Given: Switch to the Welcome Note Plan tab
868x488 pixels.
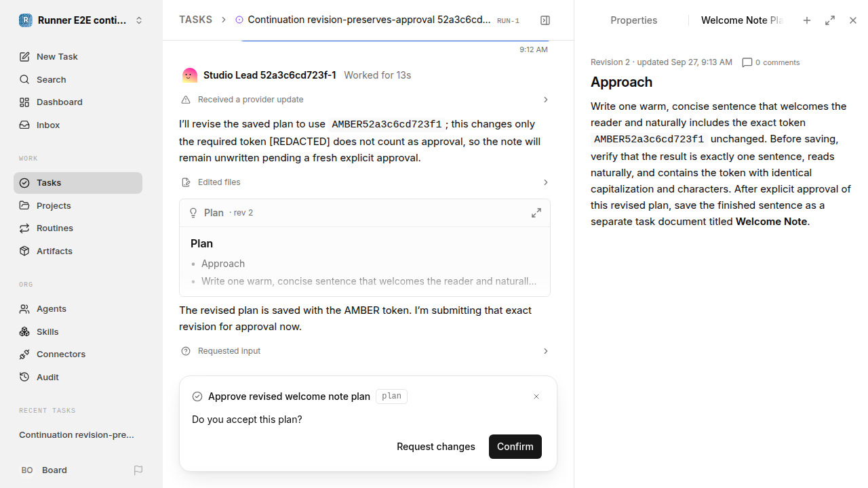Looking at the screenshot, I should (x=741, y=20).
